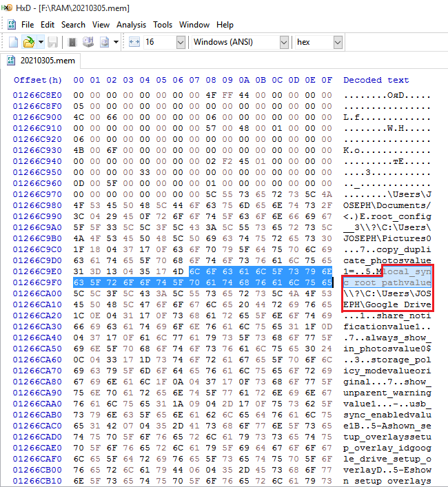The height and width of the screenshot is (487, 448).
Task: Click the Offset(h) column header
Action: [37, 80]
